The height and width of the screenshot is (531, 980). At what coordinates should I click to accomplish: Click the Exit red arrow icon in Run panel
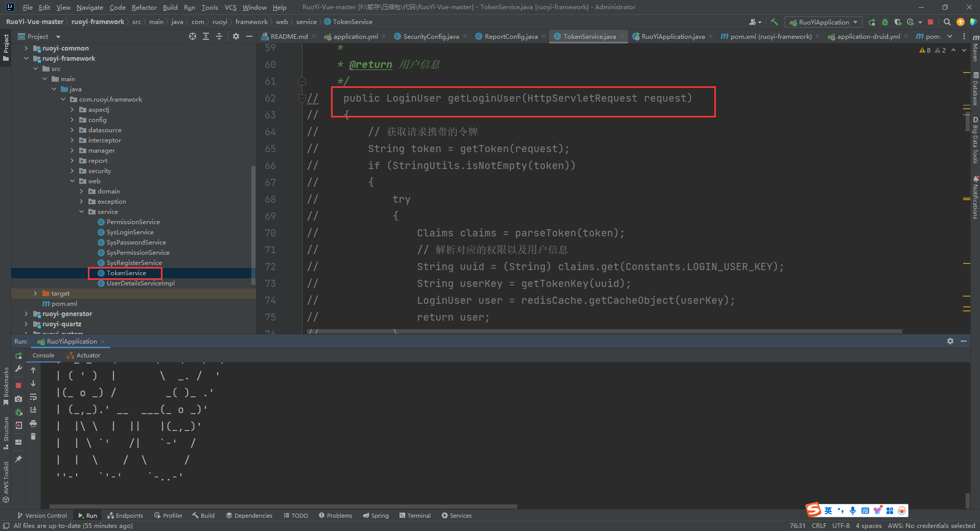(18, 425)
